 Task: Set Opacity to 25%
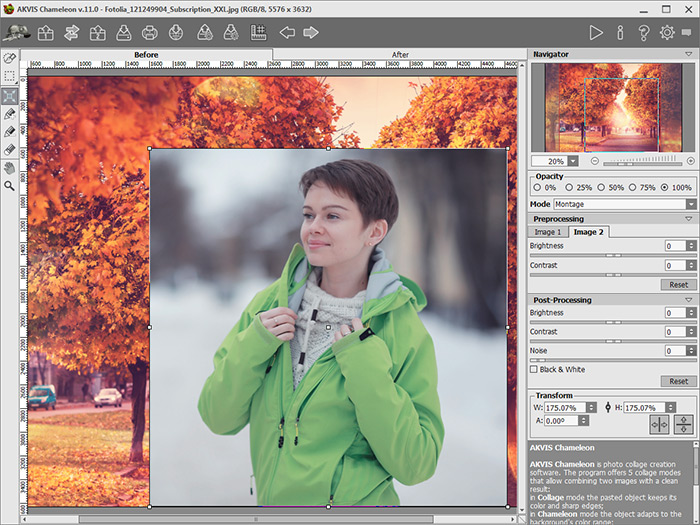(x=569, y=188)
